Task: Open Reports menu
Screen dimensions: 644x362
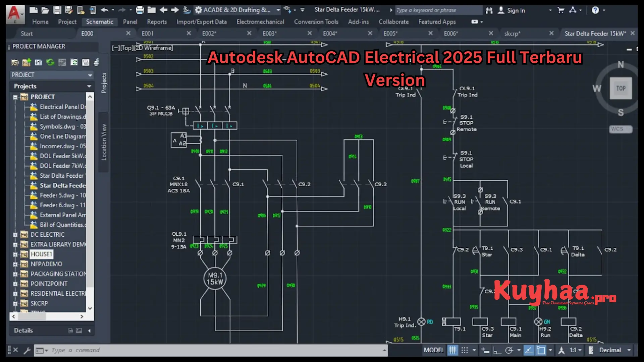Action: [157, 21]
